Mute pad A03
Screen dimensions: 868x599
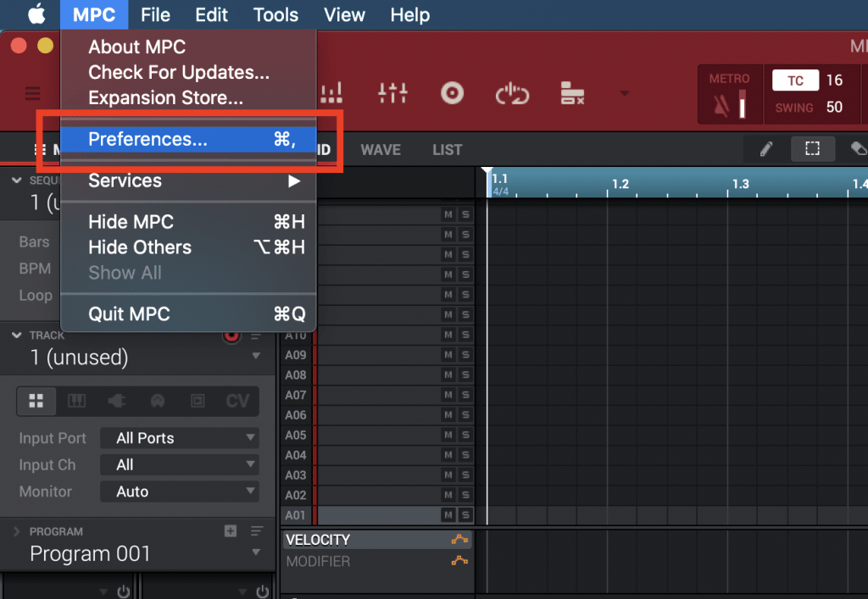(448, 475)
